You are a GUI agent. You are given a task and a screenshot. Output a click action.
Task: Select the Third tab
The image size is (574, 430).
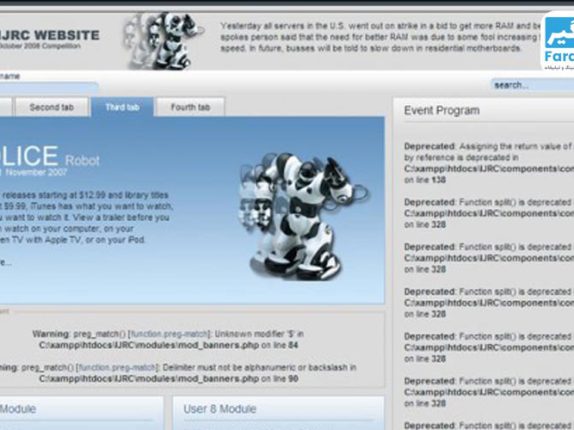coord(122,107)
